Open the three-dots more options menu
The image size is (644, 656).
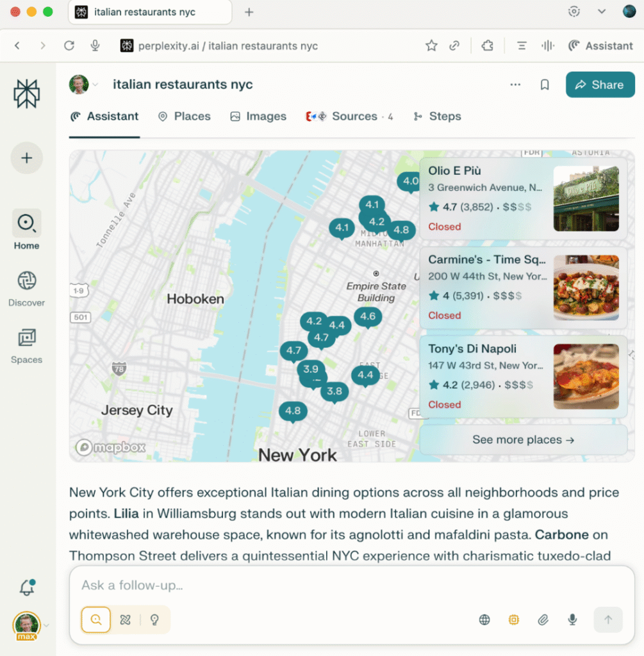point(515,85)
